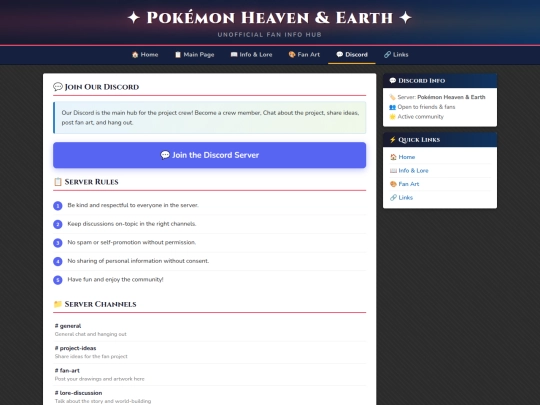Click the palette icon beside nav Fan Art
The height and width of the screenshot is (405, 540).
(x=292, y=54)
